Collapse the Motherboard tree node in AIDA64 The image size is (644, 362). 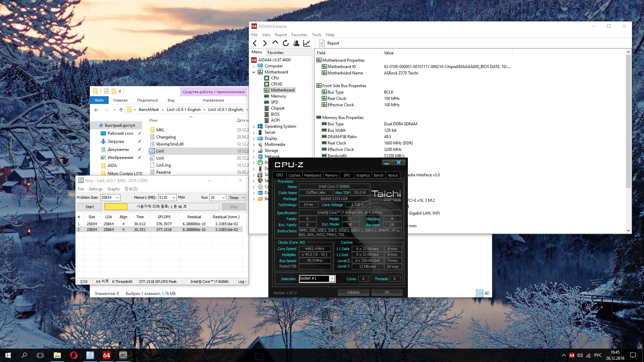click(254, 72)
